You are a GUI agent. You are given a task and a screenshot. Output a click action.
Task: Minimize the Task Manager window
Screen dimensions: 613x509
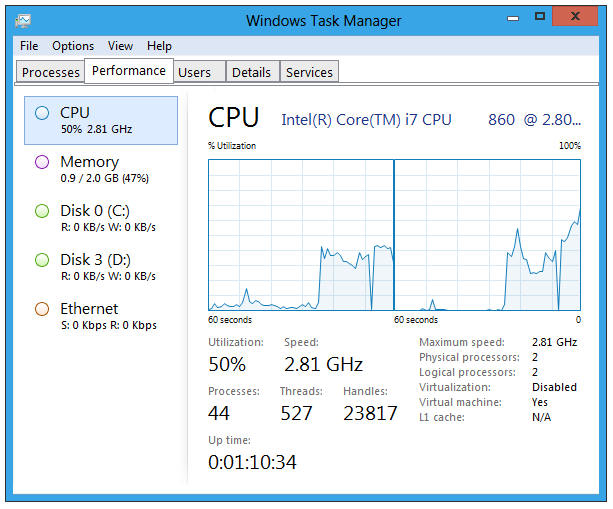(513, 18)
